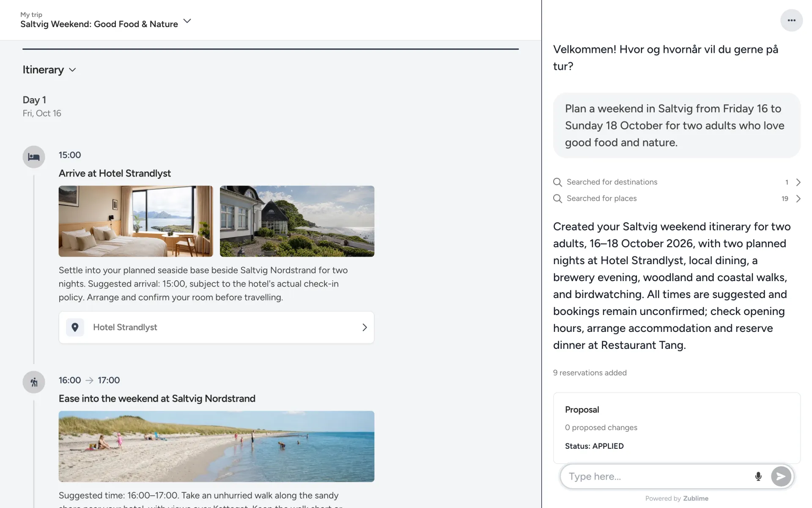Click the 16:00 to 17:00 time range
812x508 pixels.
pyautogui.click(x=89, y=380)
